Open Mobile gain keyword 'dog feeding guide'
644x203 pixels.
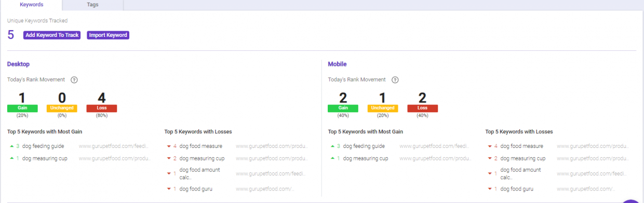[364, 146]
